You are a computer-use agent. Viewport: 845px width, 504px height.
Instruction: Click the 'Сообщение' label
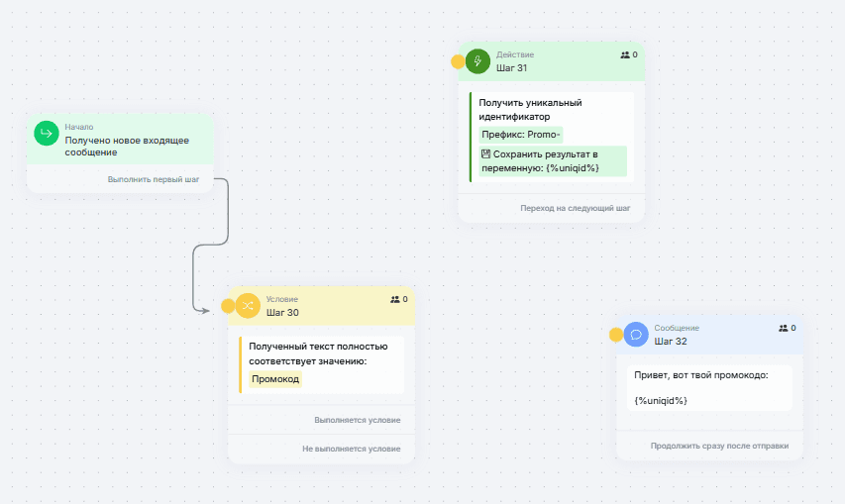coord(677,328)
